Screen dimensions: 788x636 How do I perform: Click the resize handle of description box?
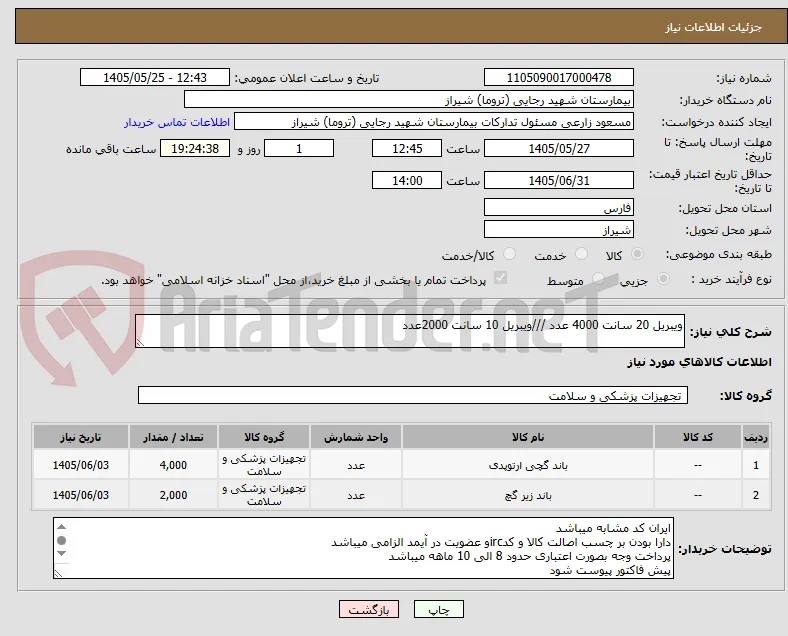(x=140, y=343)
